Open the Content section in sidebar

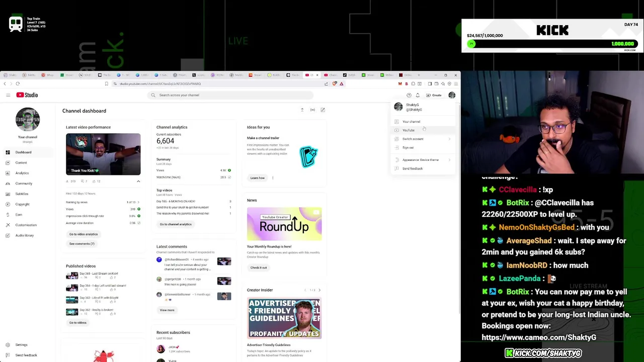27,162
